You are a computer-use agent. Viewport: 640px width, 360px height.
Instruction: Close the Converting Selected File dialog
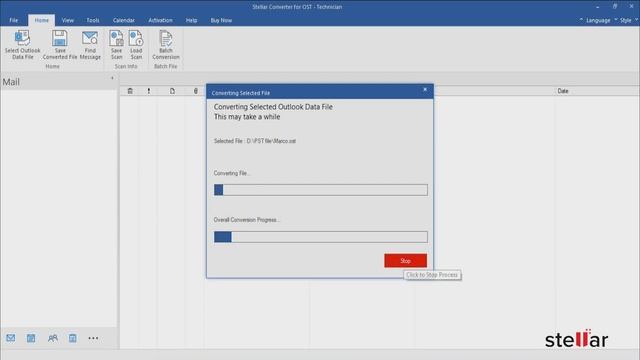point(425,89)
